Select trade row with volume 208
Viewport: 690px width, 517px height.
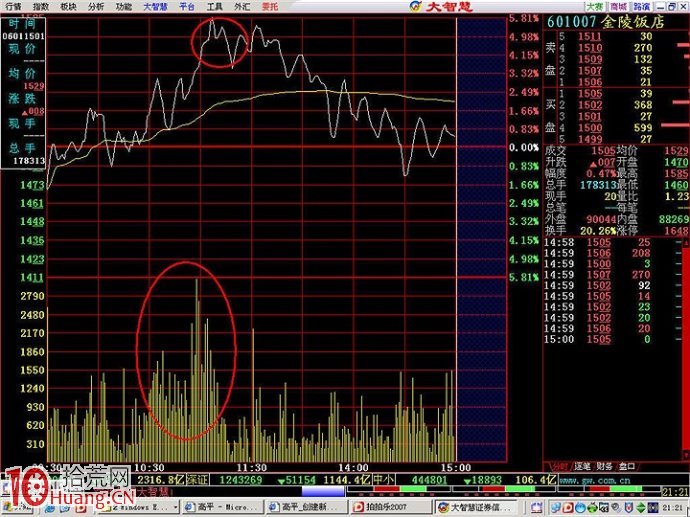(x=613, y=253)
